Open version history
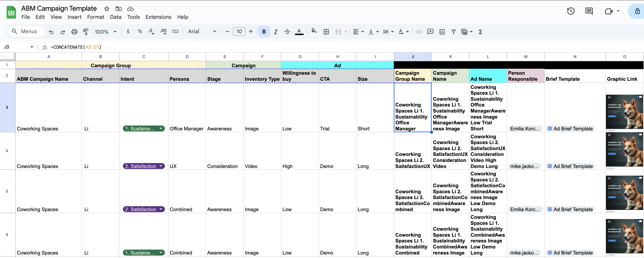The width and height of the screenshot is (644, 258). [x=571, y=11]
